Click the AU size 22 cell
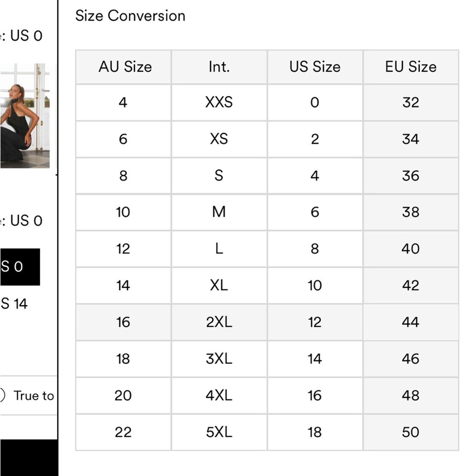The height and width of the screenshot is (476, 476). point(123,432)
